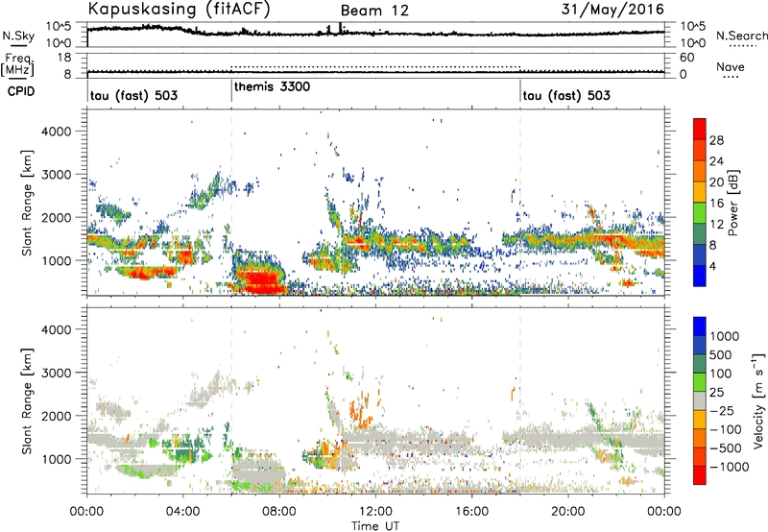The image size is (768, 532).
Task: Click the 4 tick on Power colorbar
Action: point(712,266)
